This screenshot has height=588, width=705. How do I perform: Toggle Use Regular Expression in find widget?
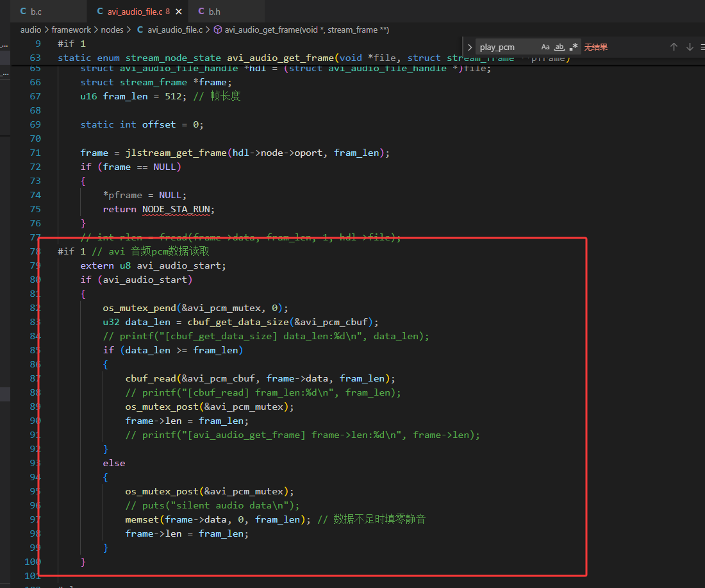(573, 47)
